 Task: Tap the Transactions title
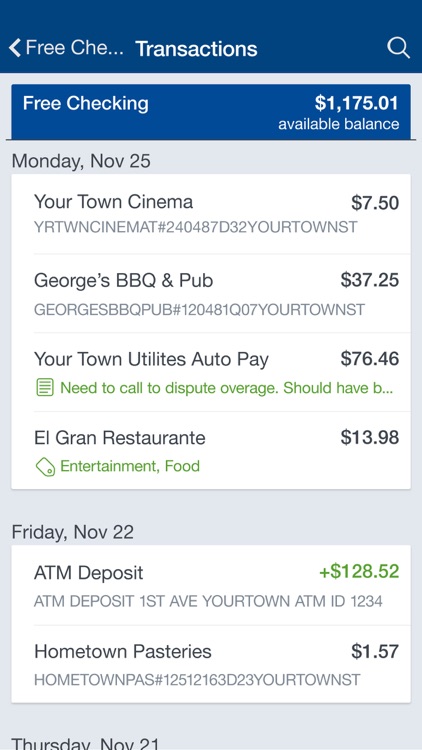click(196, 49)
